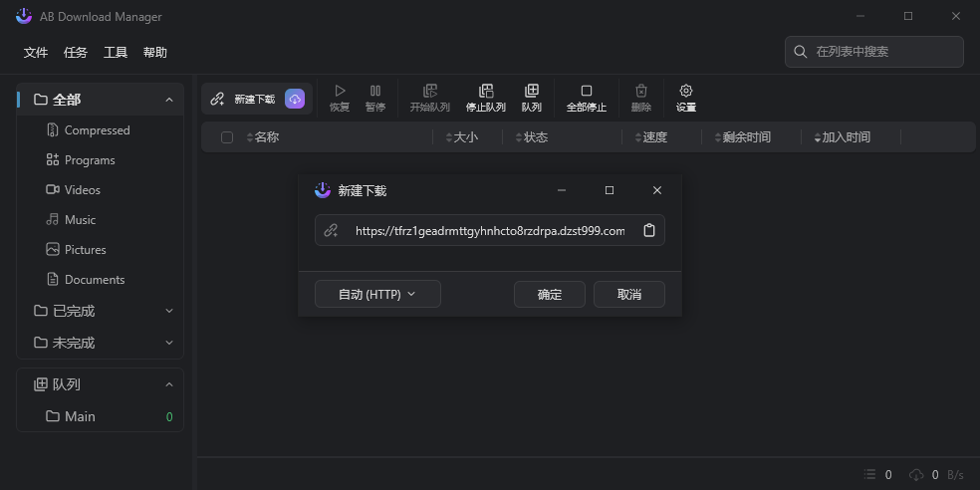Open the File (文件) menu
The width and height of the screenshot is (980, 490).
pos(36,53)
